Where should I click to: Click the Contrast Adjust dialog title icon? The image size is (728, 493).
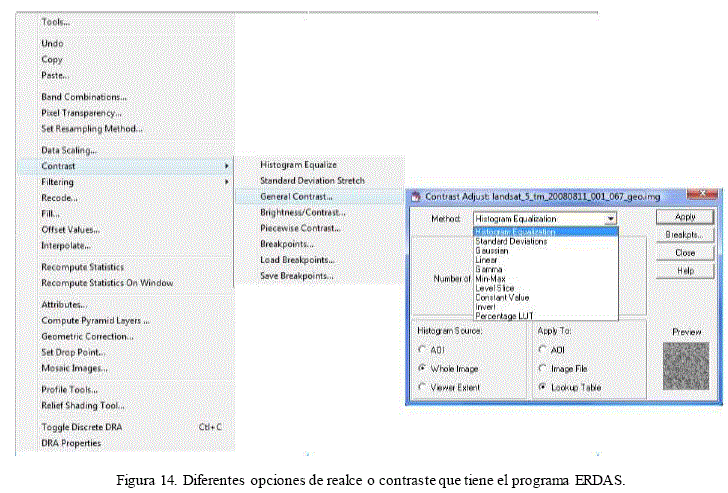415,196
